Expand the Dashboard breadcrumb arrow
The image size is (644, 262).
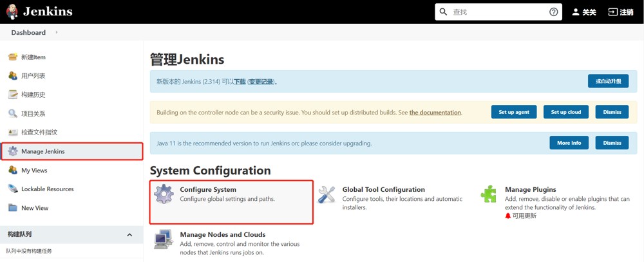pyautogui.click(x=56, y=32)
